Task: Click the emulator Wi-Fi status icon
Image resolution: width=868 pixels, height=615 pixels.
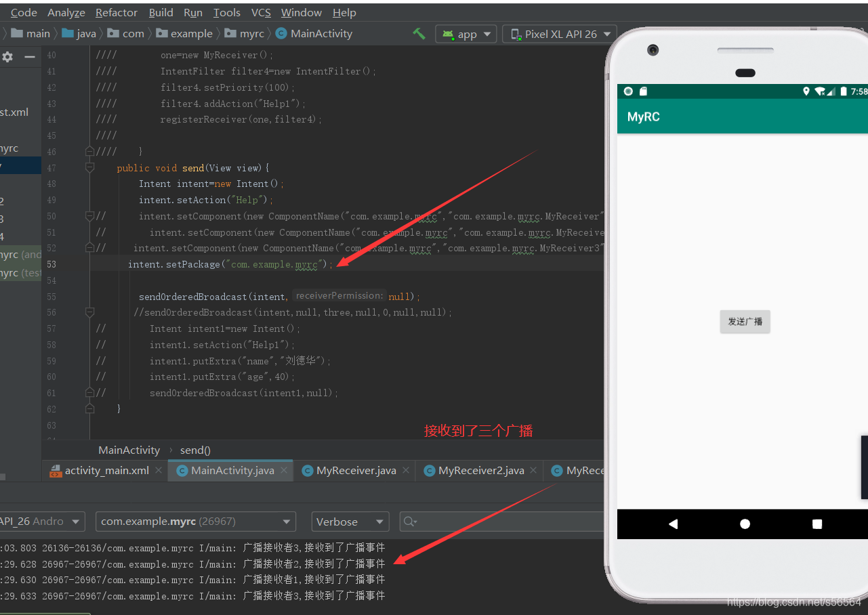Action: [820, 91]
